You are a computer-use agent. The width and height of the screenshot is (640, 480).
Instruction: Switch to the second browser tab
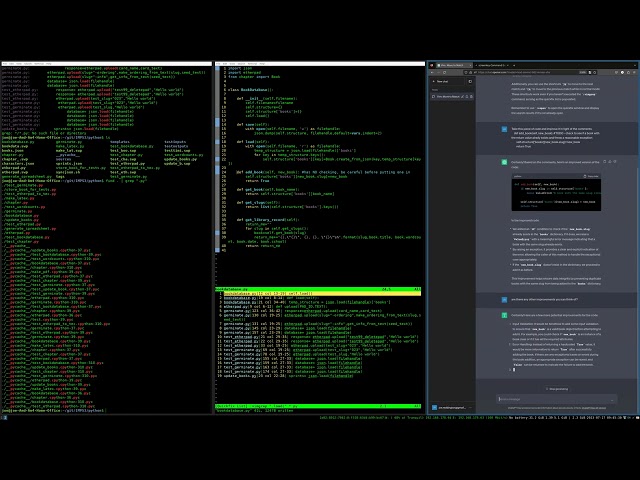492,65
